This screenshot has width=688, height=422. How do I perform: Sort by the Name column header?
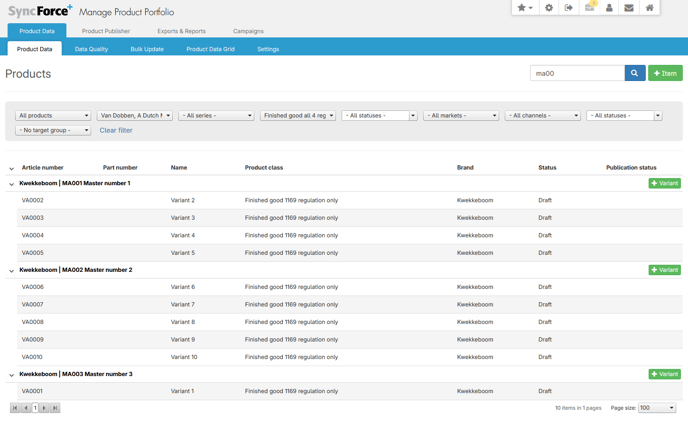point(179,168)
